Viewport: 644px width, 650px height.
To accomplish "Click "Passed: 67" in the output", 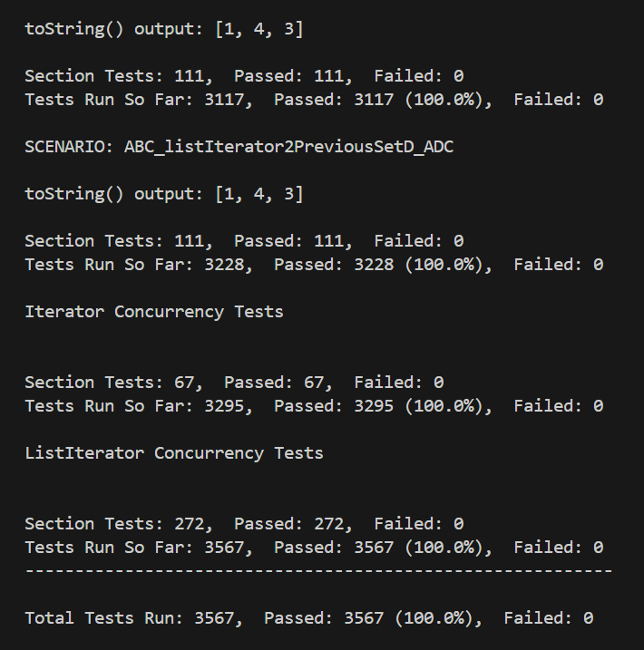I will pyautogui.click(x=278, y=383).
